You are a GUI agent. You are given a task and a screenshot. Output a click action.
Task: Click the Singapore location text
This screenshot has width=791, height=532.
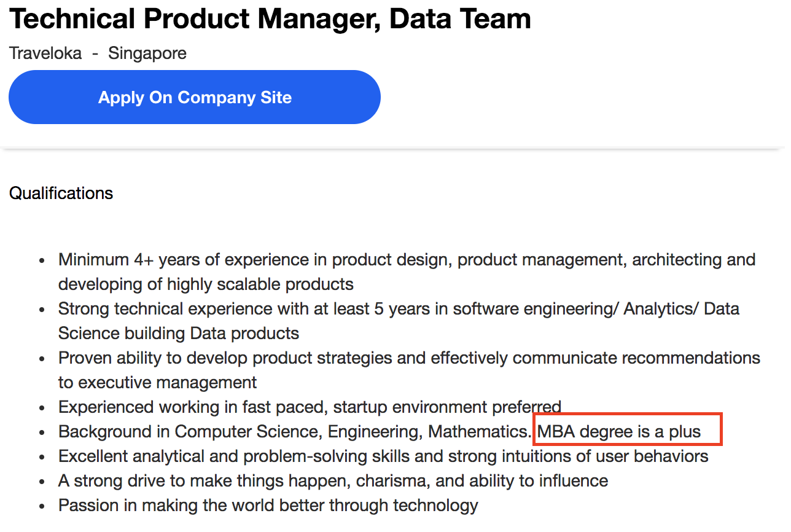coord(147,53)
